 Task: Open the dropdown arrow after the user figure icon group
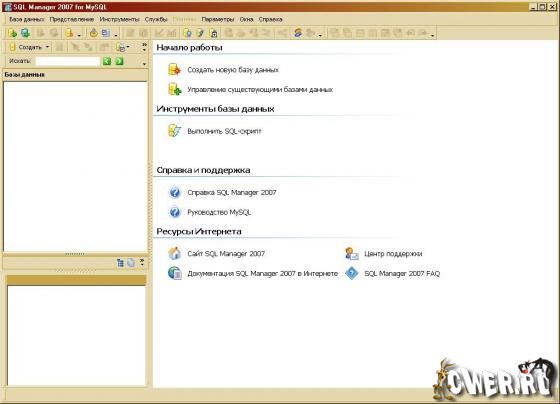coord(320,35)
